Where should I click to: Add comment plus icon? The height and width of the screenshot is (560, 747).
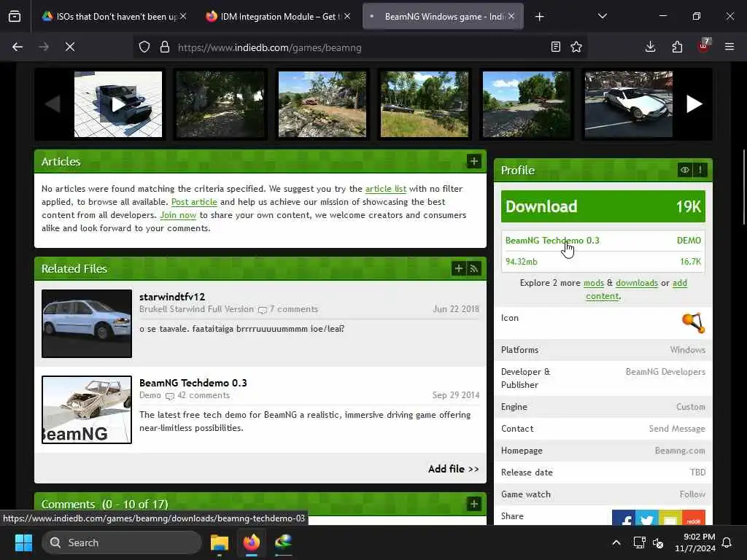tap(473, 504)
